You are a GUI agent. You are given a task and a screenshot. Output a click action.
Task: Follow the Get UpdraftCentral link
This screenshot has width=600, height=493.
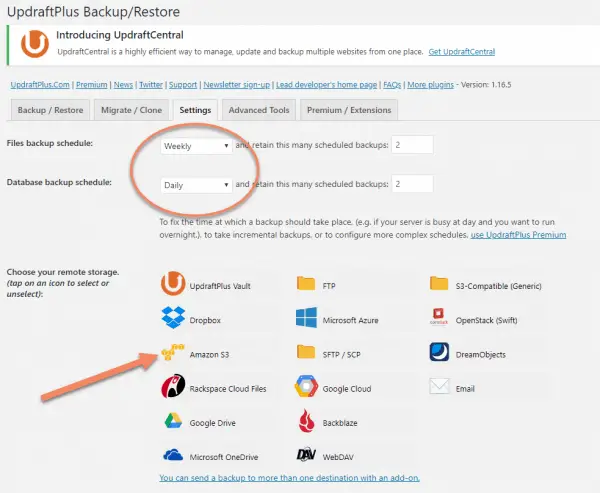pos(461,52)
